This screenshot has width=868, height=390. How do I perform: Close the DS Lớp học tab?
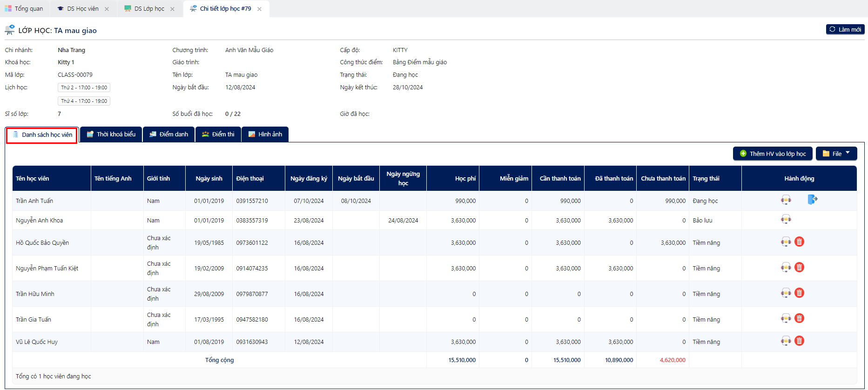pos(172,9)
